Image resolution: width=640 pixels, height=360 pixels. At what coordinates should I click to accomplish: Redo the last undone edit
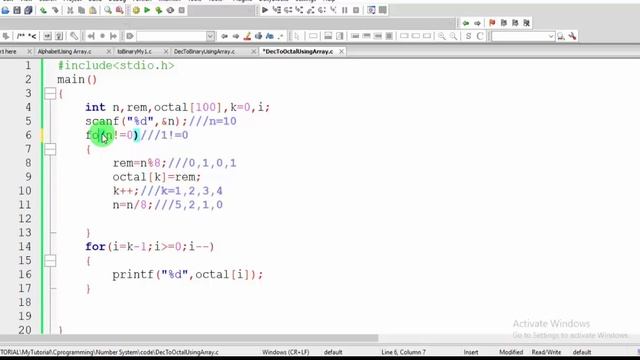point(55,10)
